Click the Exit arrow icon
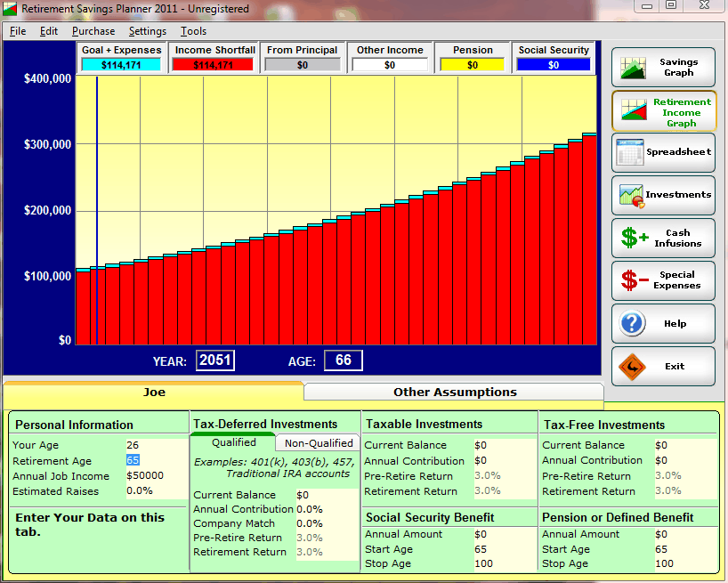This screenshot has height=583, width=728. point(632,366)
